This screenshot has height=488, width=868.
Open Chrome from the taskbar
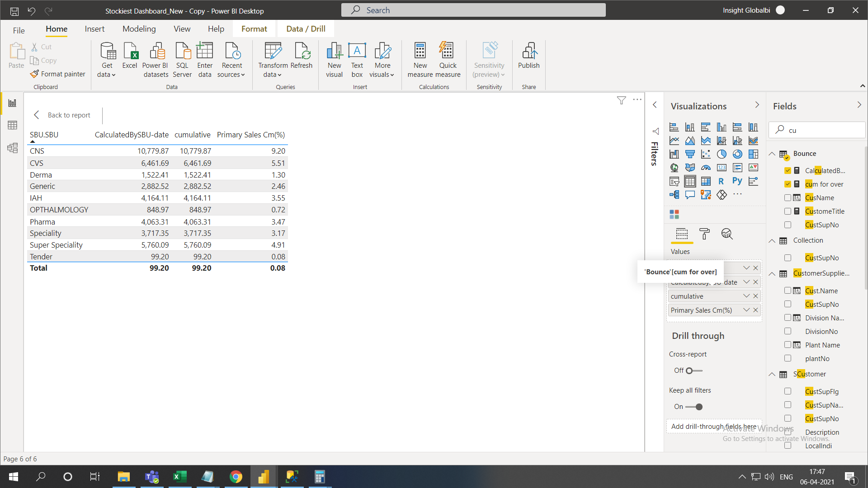click(x=236, y=477)
